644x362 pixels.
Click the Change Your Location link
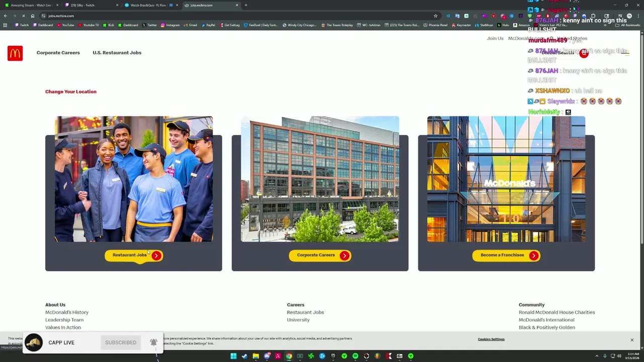point(71,92)
